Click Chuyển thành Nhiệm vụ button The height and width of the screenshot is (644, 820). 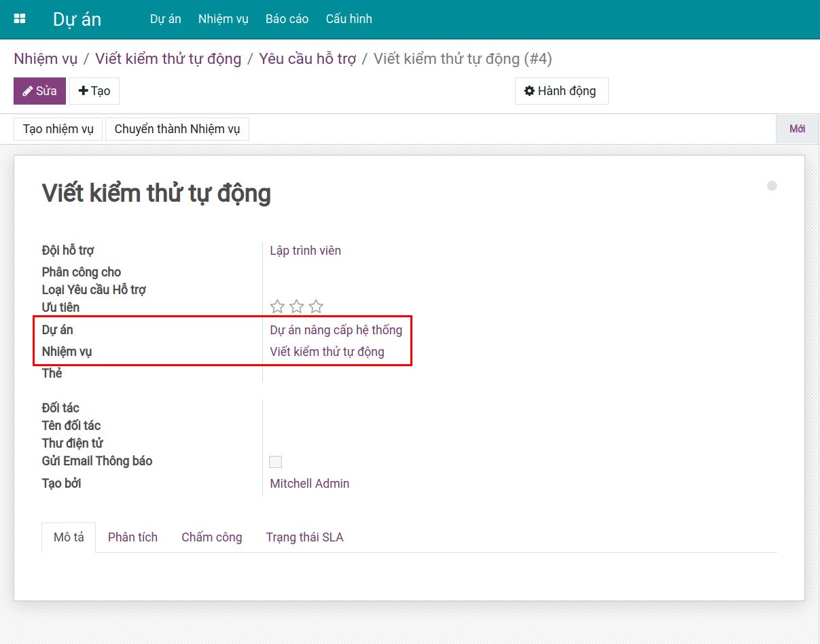click(x=177, y=129)
